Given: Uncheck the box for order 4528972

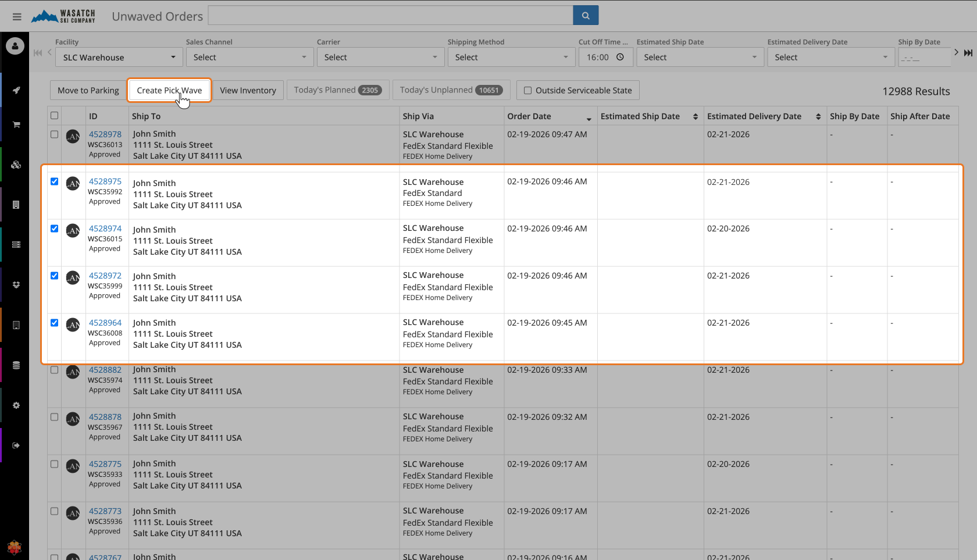Looking at the screenshot, I should (54, 276).
